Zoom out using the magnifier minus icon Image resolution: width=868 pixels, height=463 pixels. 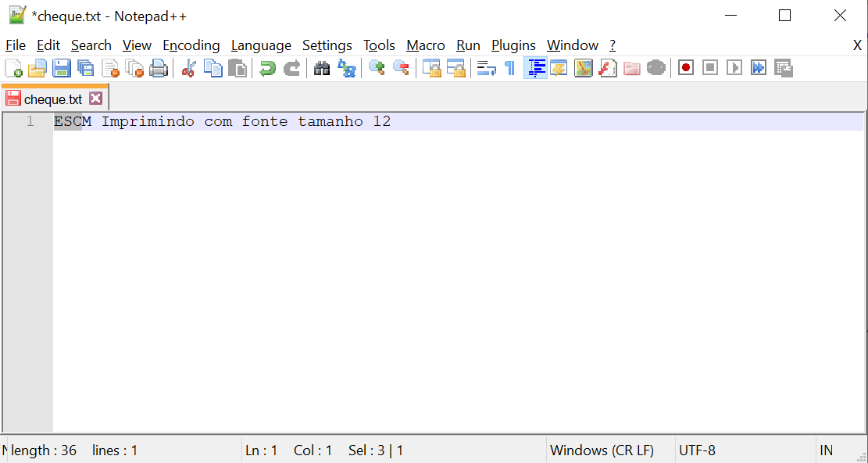coord(402,68)
